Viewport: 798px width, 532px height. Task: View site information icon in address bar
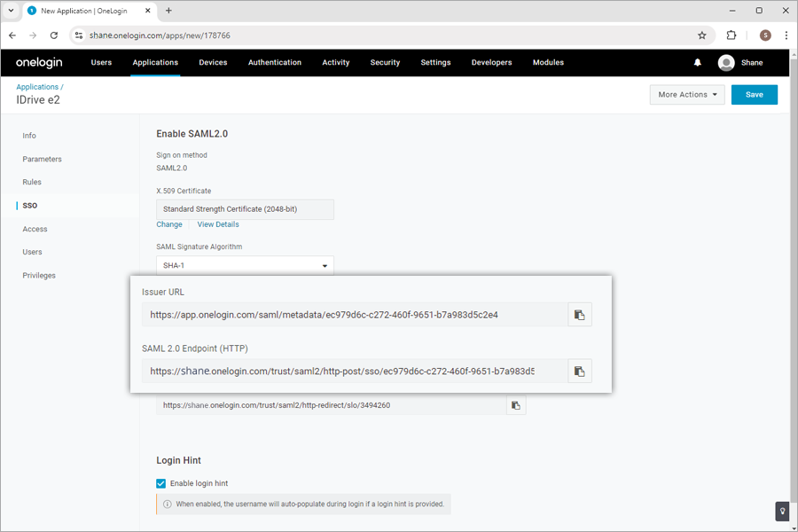coord(79,35)
